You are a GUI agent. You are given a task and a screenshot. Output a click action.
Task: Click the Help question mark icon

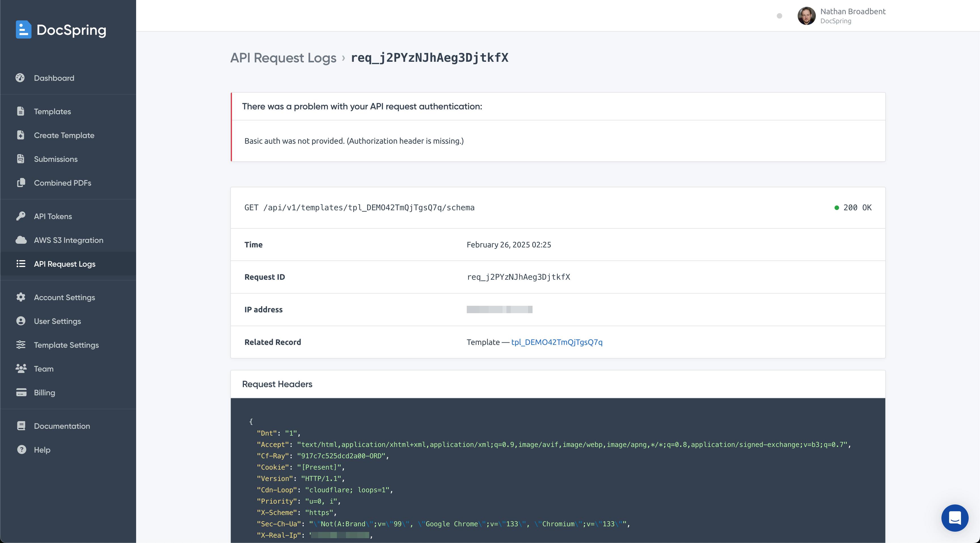click(x=22, y=449)
